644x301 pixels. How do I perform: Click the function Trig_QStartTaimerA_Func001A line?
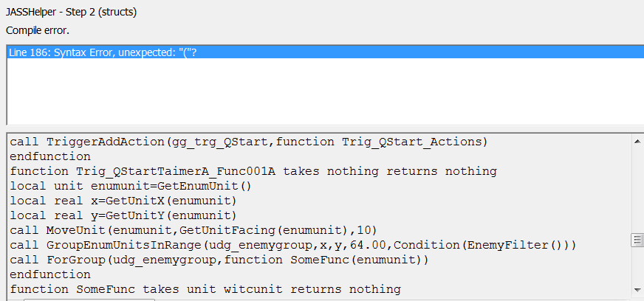pos(253,171)
